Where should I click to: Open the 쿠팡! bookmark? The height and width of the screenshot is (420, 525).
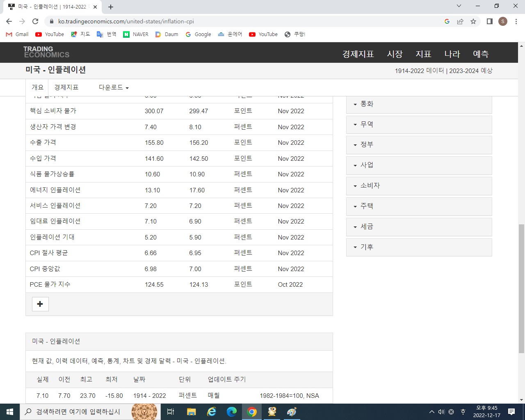(295, 34)
